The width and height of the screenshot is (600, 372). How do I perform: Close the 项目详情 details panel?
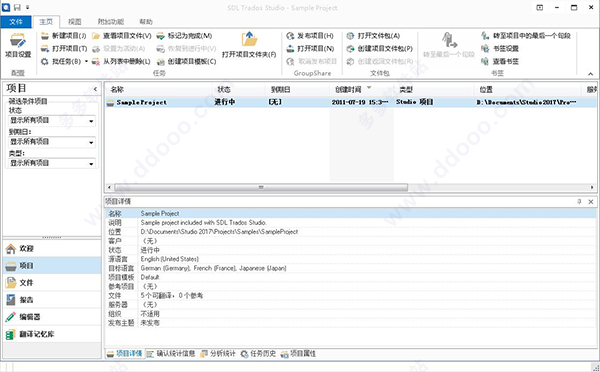tap(591, 201)
